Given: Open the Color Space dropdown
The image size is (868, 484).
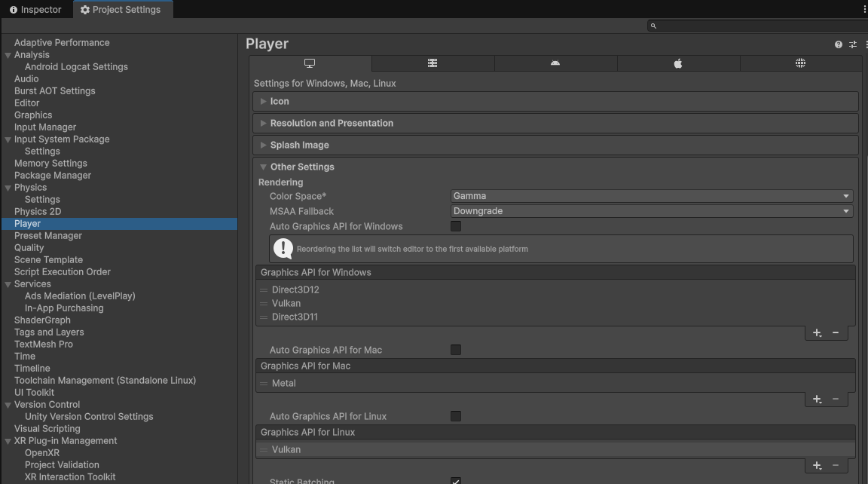Looking at the screenshot, I should coord(652,196).
